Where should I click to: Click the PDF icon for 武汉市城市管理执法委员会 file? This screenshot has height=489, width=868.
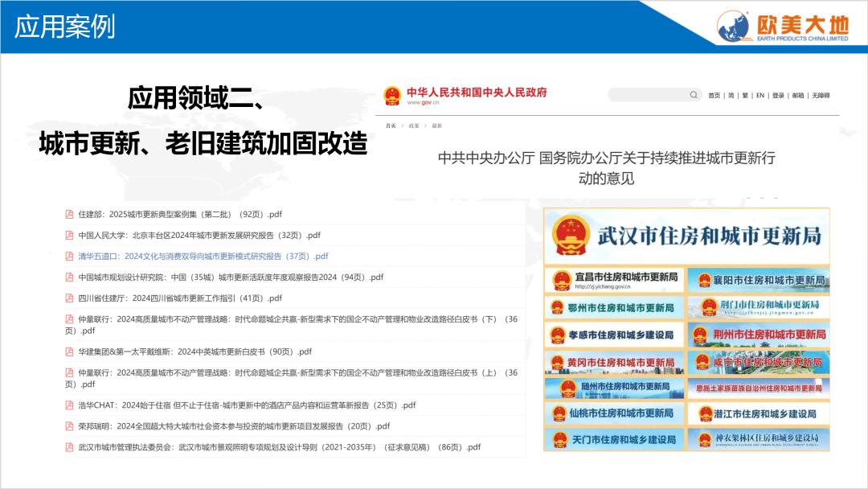[x=70, y=447]
